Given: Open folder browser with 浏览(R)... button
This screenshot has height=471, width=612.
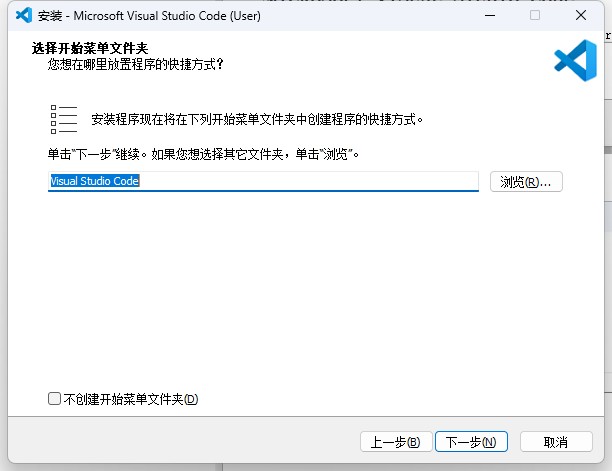Looking at the screenshot, I should tap(526, 182).
